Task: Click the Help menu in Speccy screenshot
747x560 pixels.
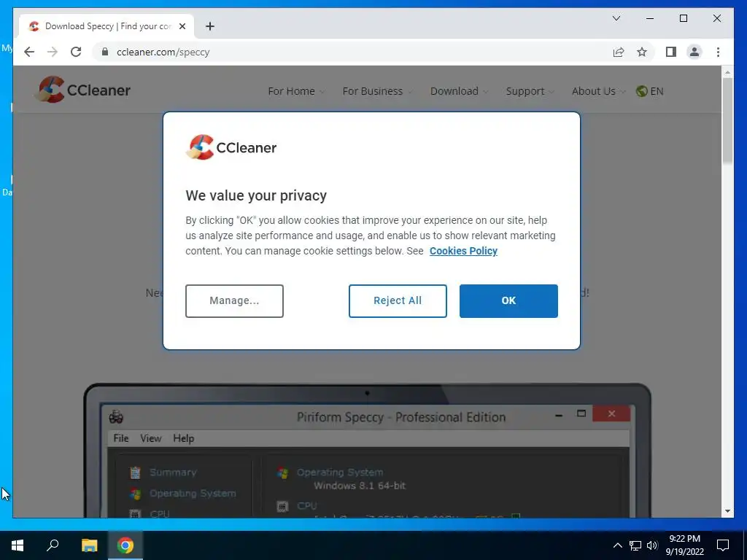Action: pos(183,438)
